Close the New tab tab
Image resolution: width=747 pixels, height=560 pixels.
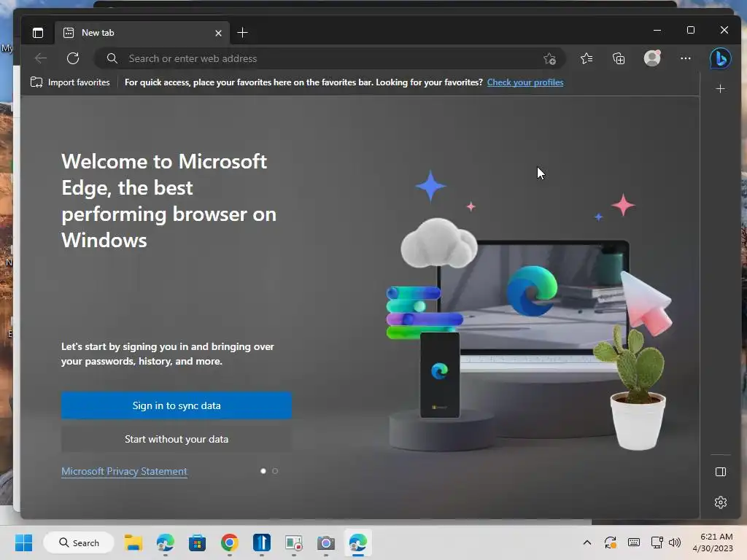click(x=218, y=33)
